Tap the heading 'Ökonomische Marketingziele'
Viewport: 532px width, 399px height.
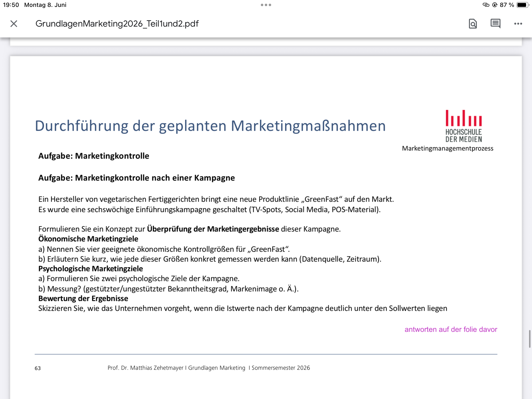pos(88,239)
